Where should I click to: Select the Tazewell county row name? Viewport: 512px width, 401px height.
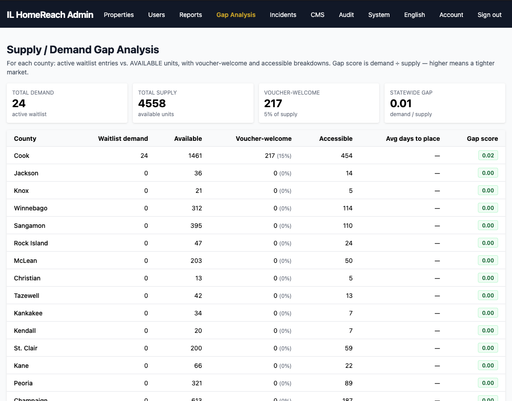tap(26, 296)
